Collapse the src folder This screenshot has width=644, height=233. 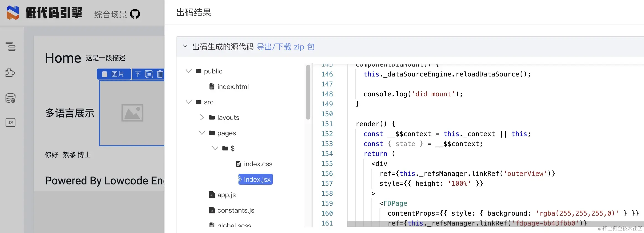(189, 102)
